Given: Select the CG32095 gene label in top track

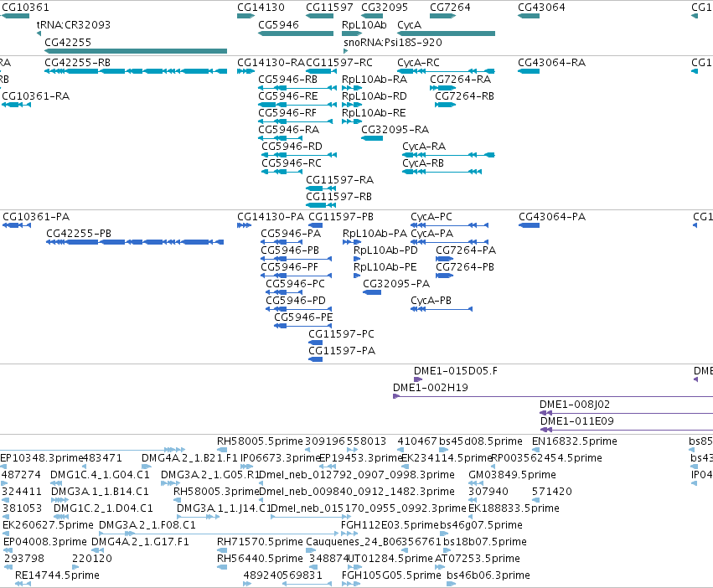Looking at the screenshot, I should (x=385, y=8).
